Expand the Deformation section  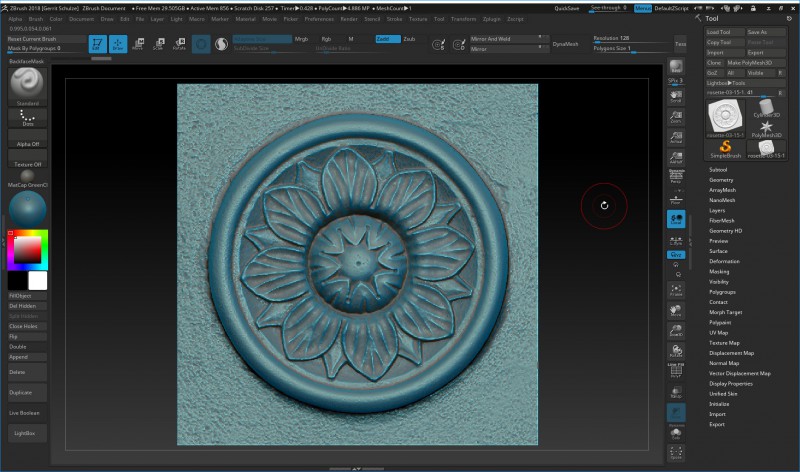point(724,261)
